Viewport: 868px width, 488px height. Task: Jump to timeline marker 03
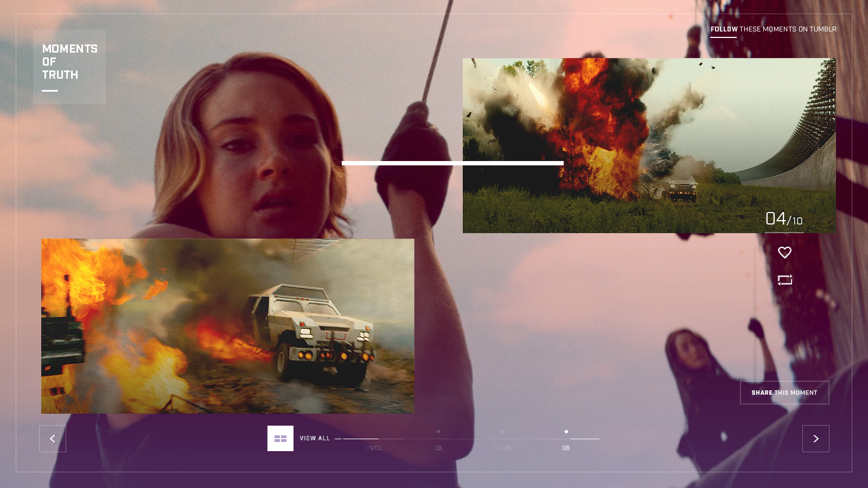pyautogui.click(x=438, y=448)
